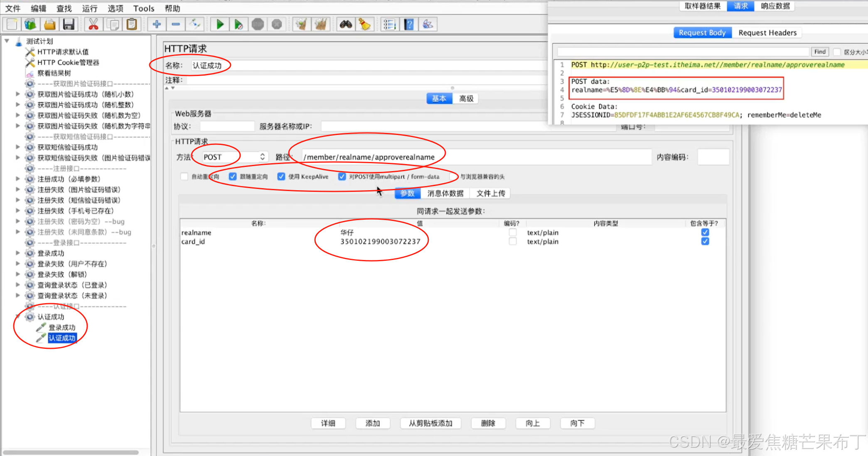
Task: Open the 运行 menu
Action: pos(89,8)
